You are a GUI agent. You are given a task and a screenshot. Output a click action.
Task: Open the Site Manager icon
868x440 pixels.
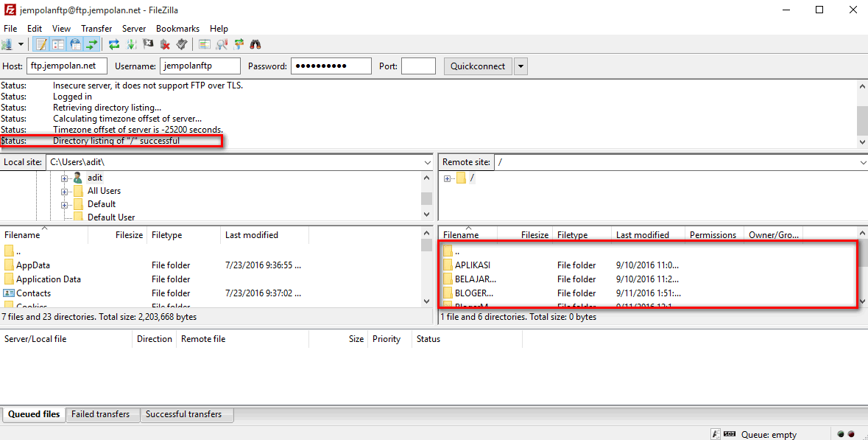coord(7,44)
